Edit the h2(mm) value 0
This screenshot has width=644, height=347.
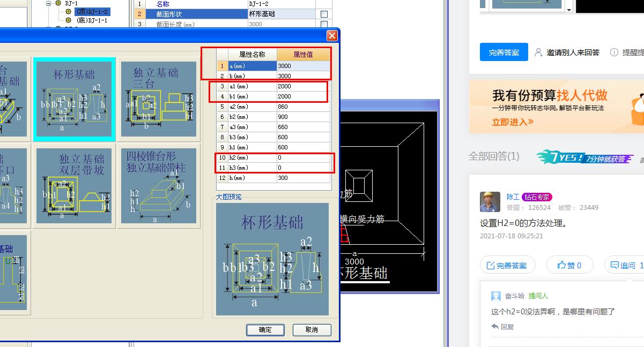(304, 157)
